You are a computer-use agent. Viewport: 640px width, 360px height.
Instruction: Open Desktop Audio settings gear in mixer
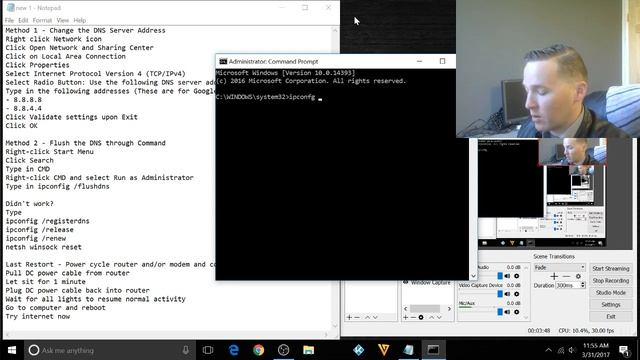(516, 276)
